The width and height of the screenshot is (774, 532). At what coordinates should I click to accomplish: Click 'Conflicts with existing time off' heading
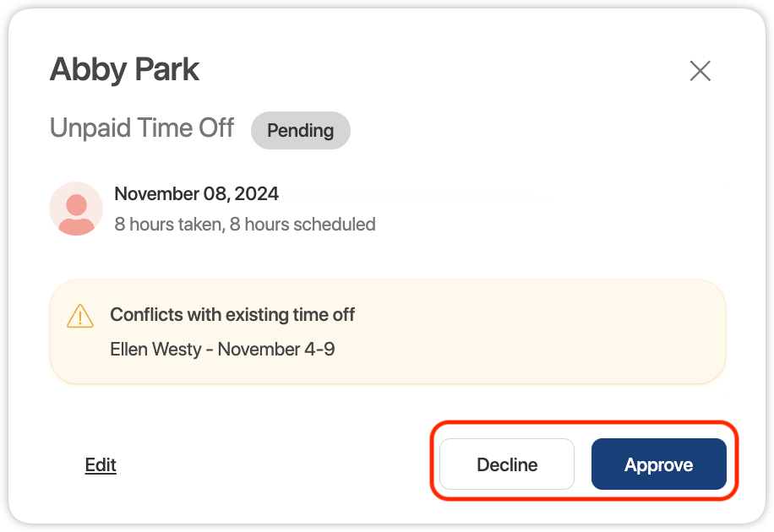coord(232,315)
